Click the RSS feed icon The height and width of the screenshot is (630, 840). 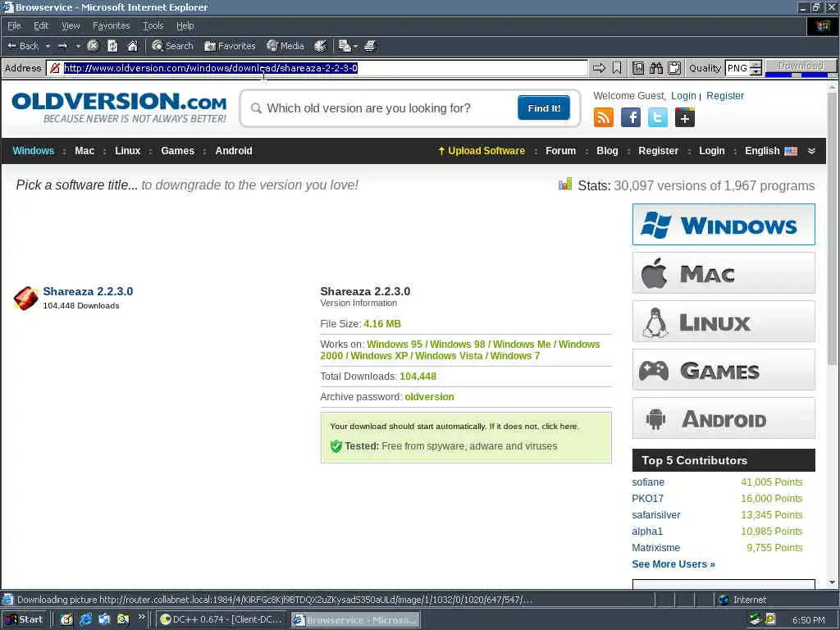604,117
